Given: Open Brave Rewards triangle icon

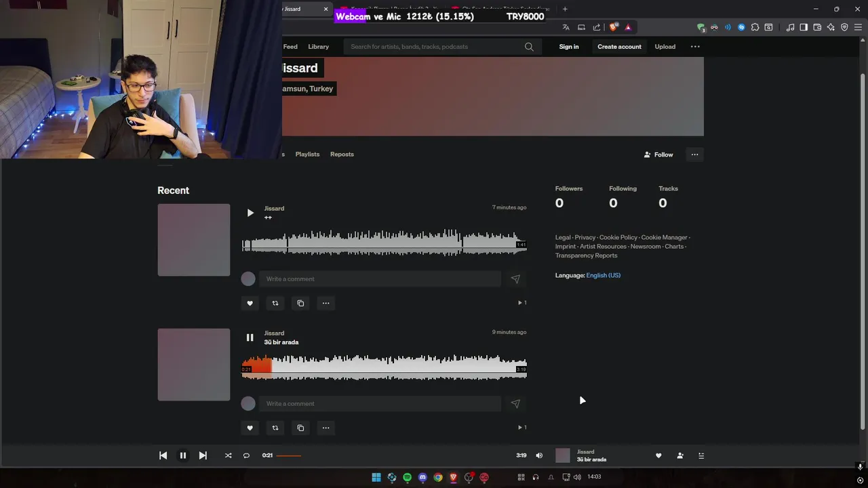Looking at the screenshot, I should (628, 27).
